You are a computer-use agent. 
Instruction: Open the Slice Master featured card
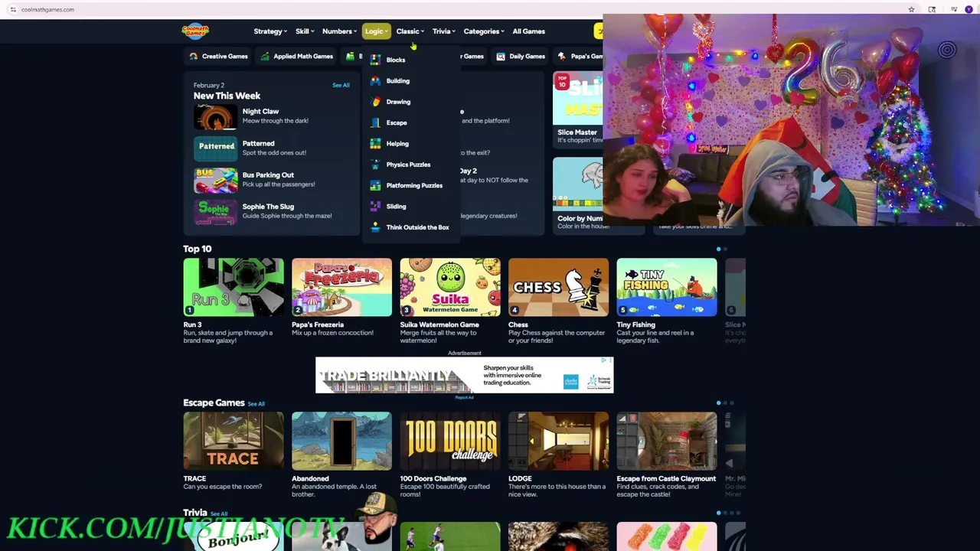578,109
